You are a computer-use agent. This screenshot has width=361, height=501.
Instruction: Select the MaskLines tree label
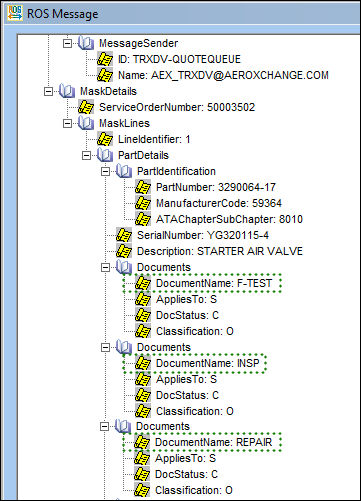124,123
